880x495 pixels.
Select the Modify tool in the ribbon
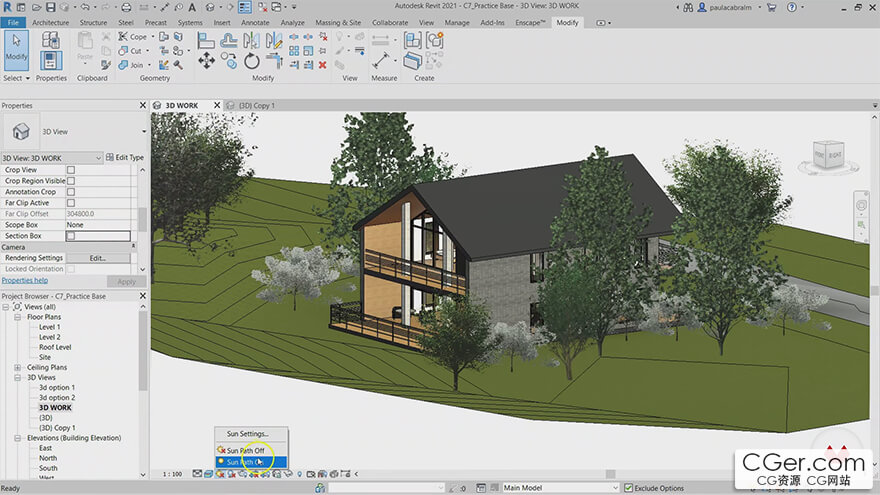coord(16,48)
